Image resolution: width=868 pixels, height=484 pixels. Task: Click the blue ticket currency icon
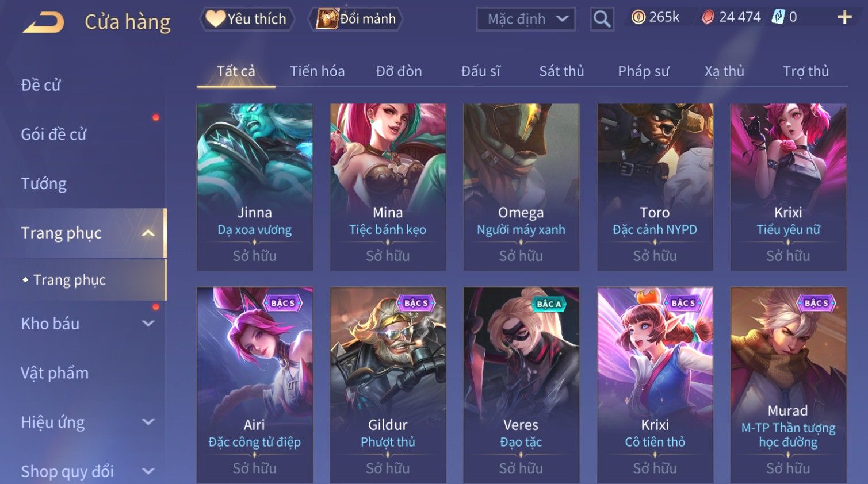(778, 17)
